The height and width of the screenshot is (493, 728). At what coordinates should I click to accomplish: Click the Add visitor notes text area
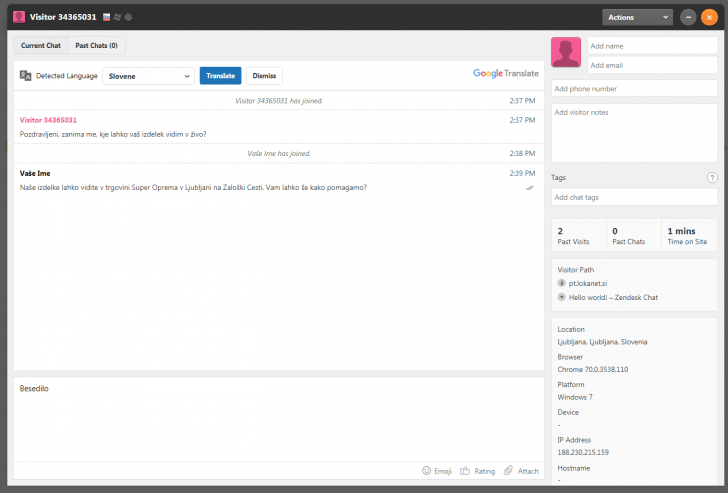tap(634, 133)
